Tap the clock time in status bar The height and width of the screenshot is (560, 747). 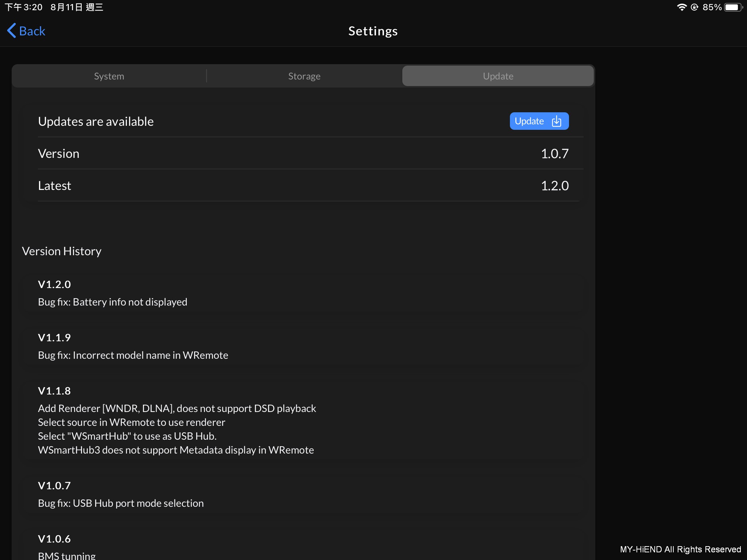[24, 7]
